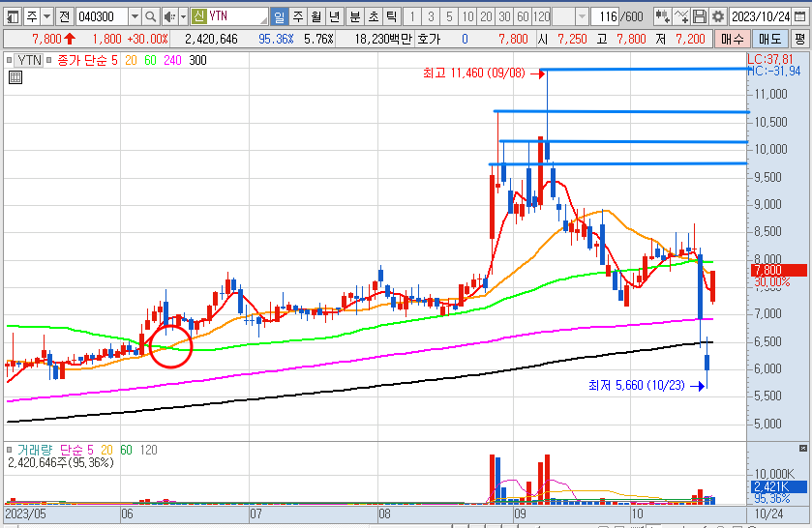Viewport: 812px width, 528px height.
Task: Click the 20-period MA label in orange
Action: point(131,61)
